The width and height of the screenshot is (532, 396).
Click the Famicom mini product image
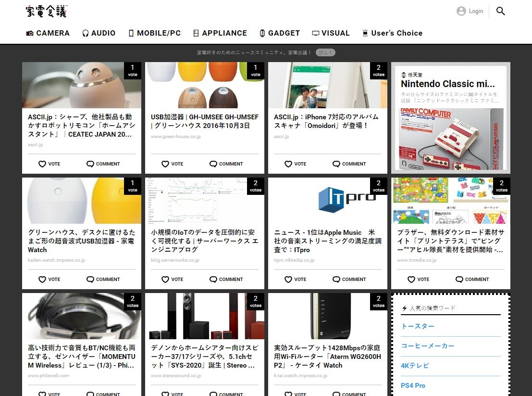point(451,139)
